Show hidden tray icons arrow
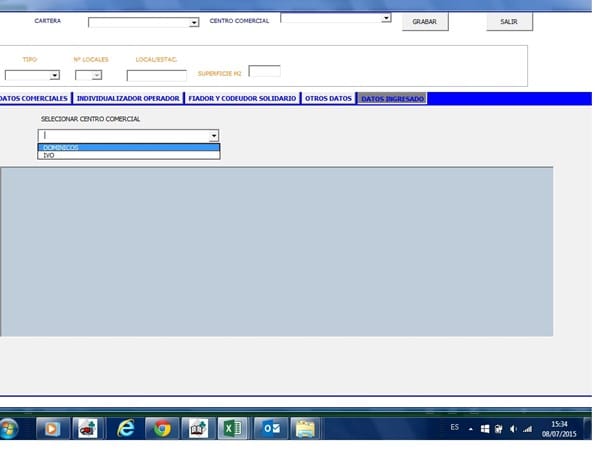The width and height of the screenshot is (600, 450). point(471,429)
